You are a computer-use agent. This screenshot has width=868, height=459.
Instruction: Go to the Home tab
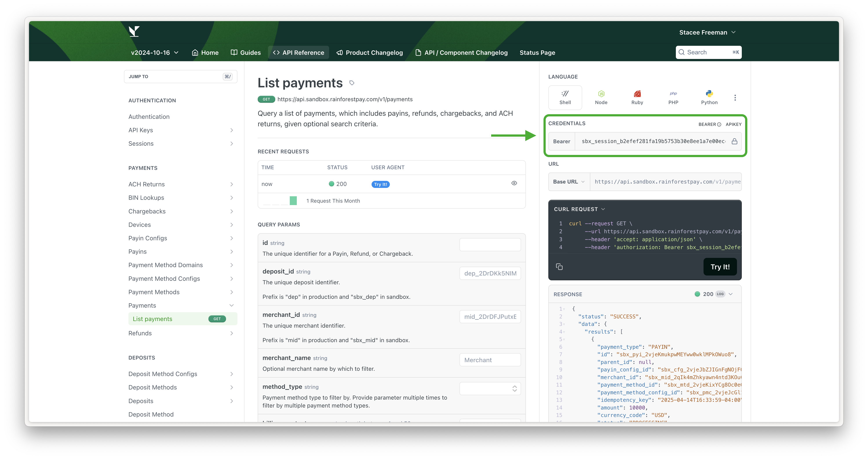205,53
